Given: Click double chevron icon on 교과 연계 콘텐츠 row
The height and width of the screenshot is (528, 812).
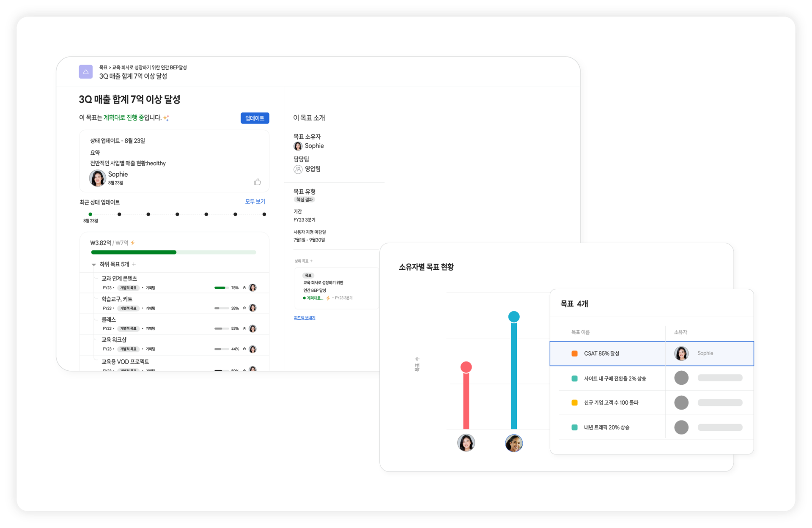Looking at the screenshot, I should [x=244, y=287].
